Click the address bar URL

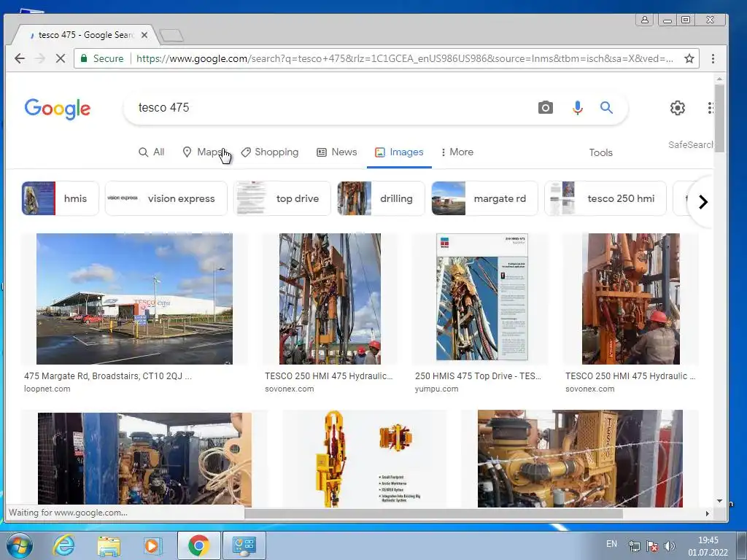[404, 58]
